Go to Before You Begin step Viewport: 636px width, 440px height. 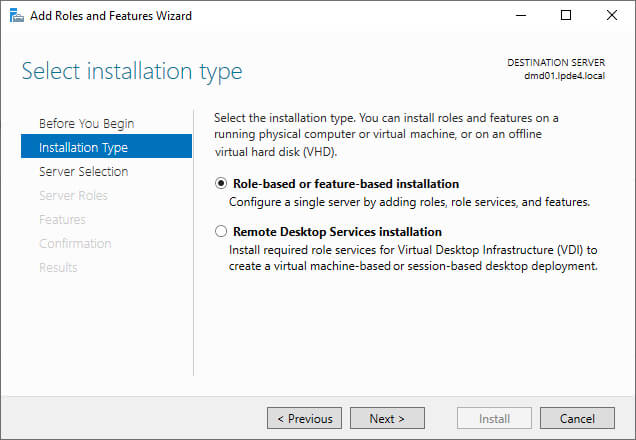click(x=86, y=123)
